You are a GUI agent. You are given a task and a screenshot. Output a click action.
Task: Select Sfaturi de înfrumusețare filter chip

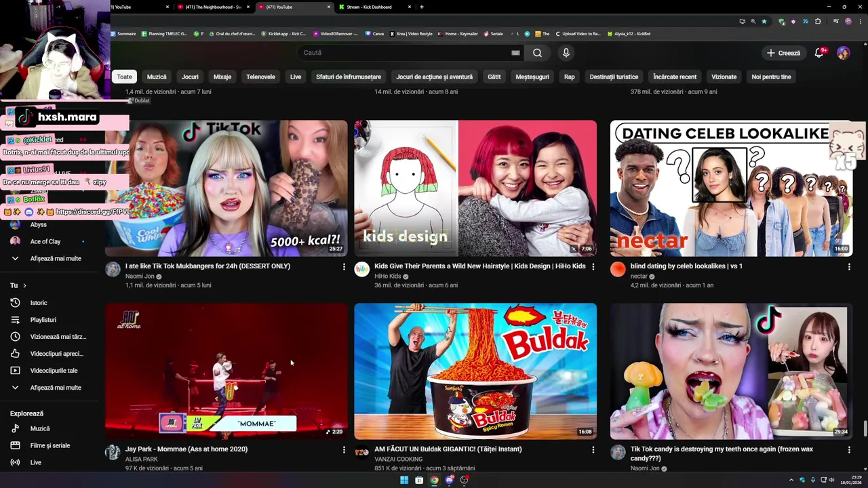[x=349, y=77]
